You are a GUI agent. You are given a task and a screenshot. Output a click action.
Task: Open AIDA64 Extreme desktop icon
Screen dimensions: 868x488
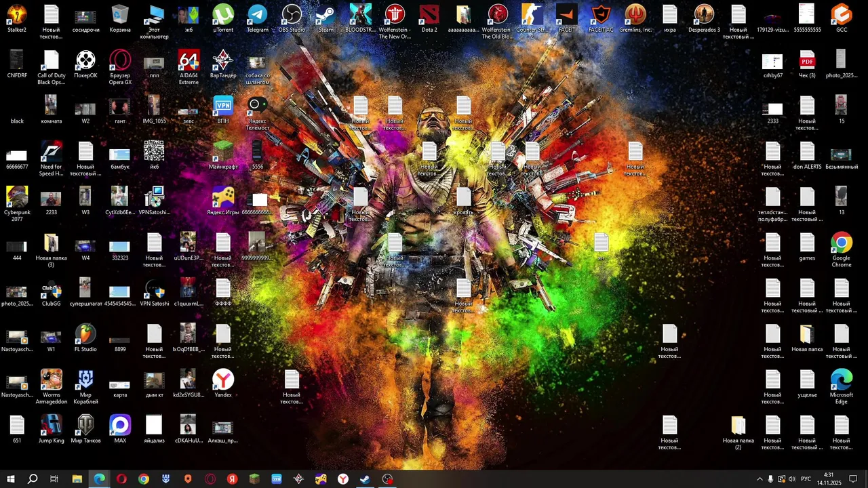[189, 68]
